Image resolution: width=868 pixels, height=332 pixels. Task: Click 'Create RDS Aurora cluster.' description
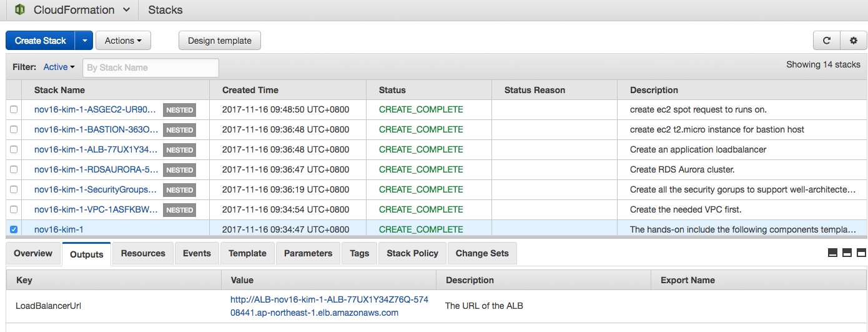click(x=683, y=169)
